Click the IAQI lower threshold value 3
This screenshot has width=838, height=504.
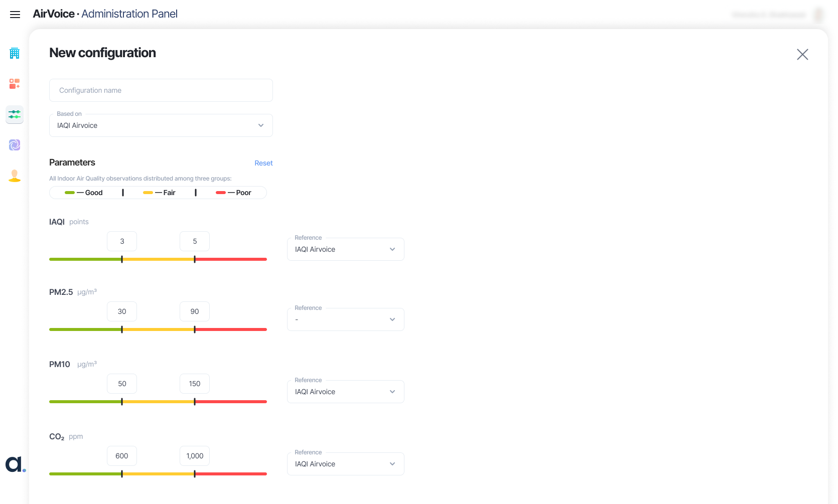(x=122, y=241)
